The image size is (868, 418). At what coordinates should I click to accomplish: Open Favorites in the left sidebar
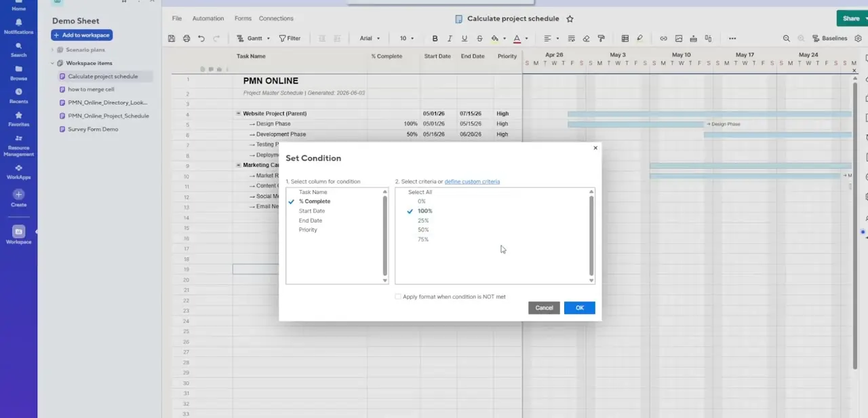18,119
